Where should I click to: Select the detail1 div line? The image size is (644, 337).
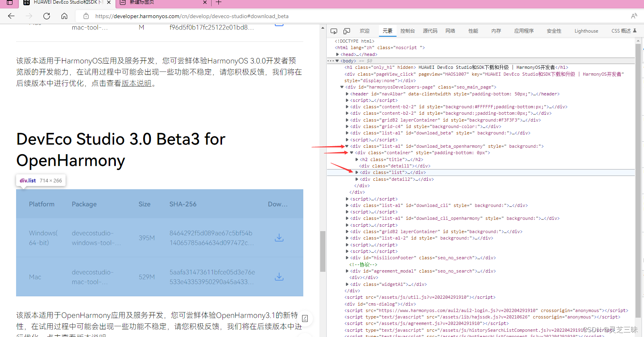point(395,166)
